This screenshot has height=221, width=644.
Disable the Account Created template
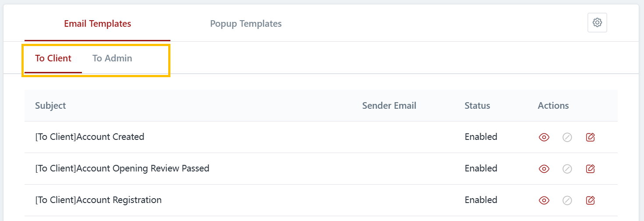point(567,137)
